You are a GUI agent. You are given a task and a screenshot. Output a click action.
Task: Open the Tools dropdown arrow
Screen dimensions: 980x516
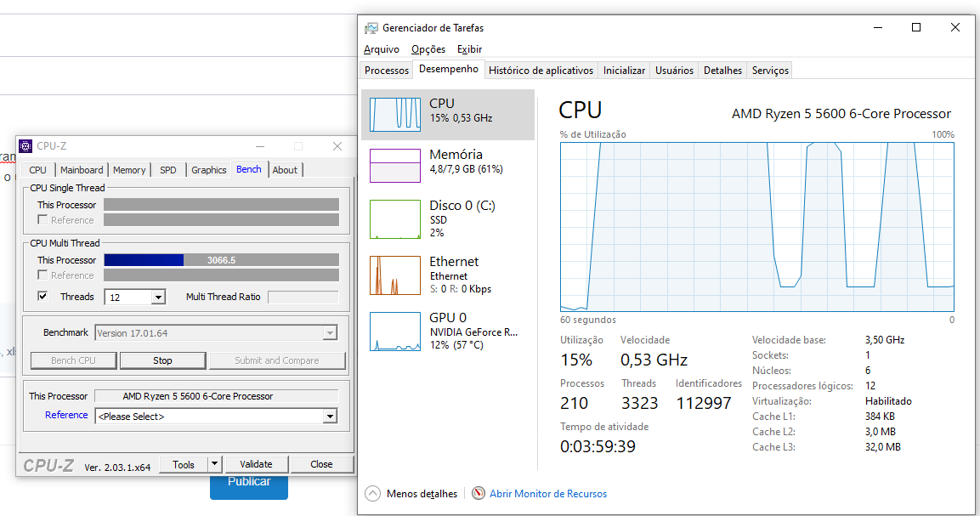tap(214, 464)
